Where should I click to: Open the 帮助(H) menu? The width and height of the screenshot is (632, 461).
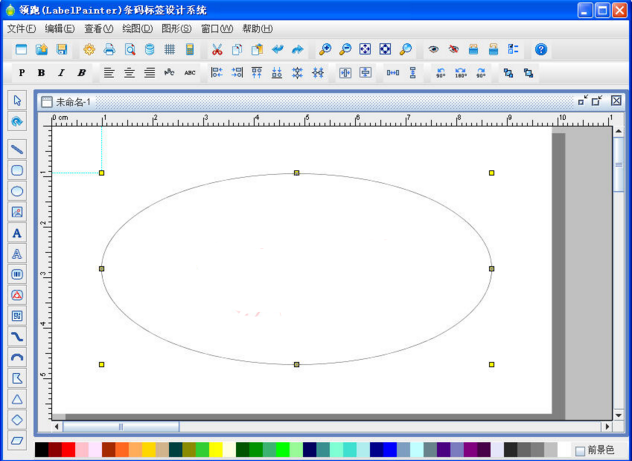(258, 29)
